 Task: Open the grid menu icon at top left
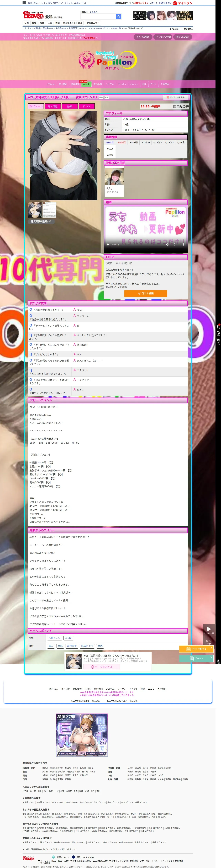pos(24,3)
